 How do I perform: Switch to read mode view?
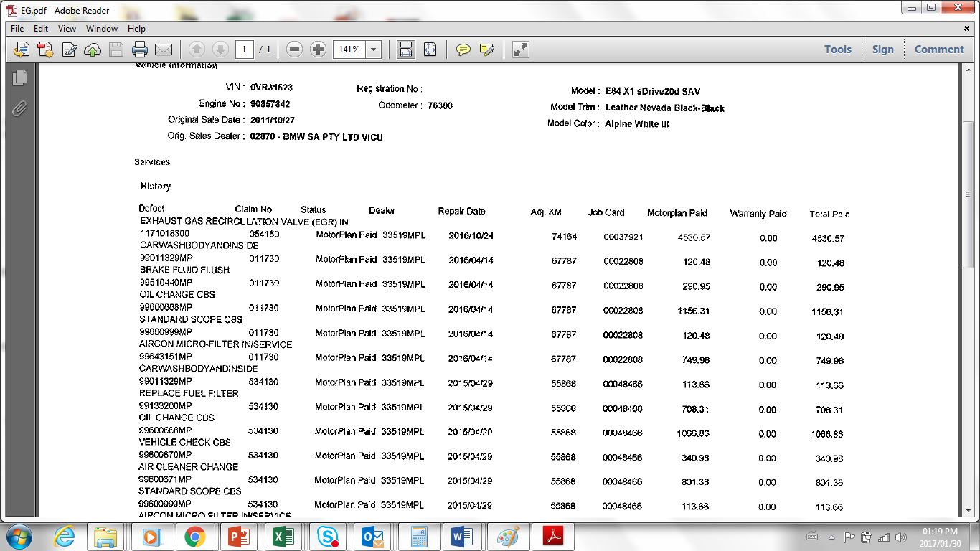point(521,50)
